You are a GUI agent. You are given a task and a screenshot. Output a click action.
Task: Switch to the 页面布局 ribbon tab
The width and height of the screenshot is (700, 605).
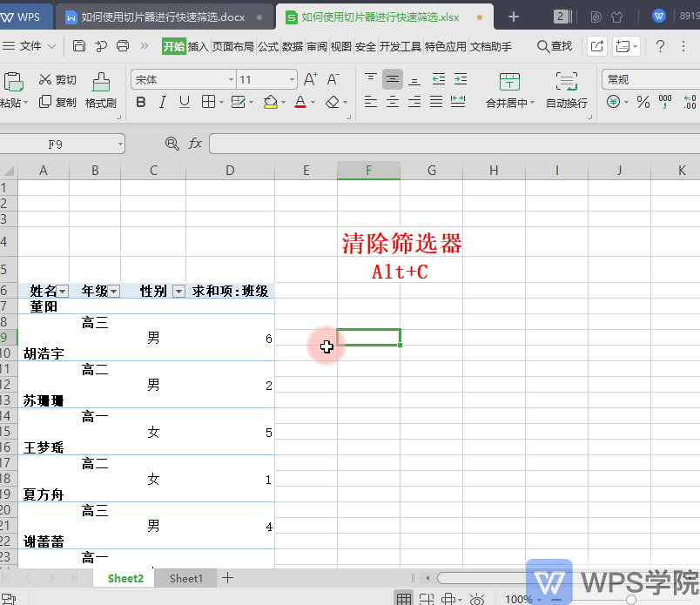(233, 46)
